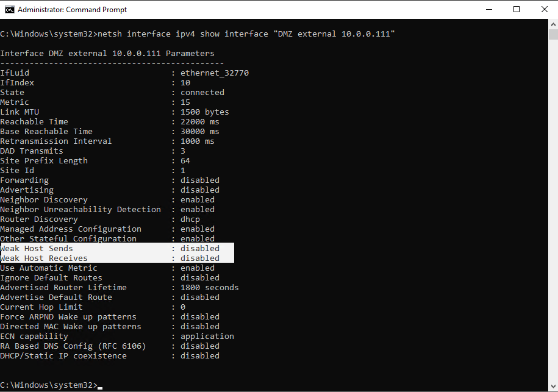The image size is (558, 392).
Task: Click the dhcp value for Router Discovery
Action: [x=190, y=219]
